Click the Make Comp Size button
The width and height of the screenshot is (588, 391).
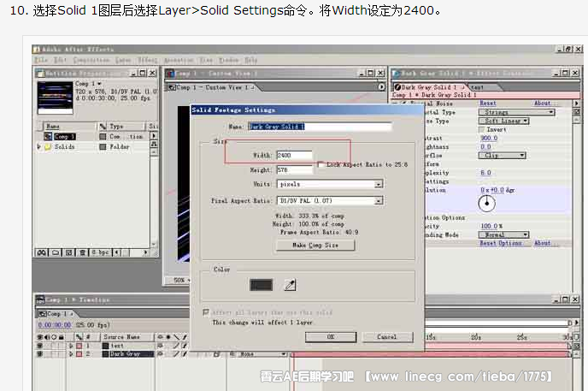(x=315, y=245)
